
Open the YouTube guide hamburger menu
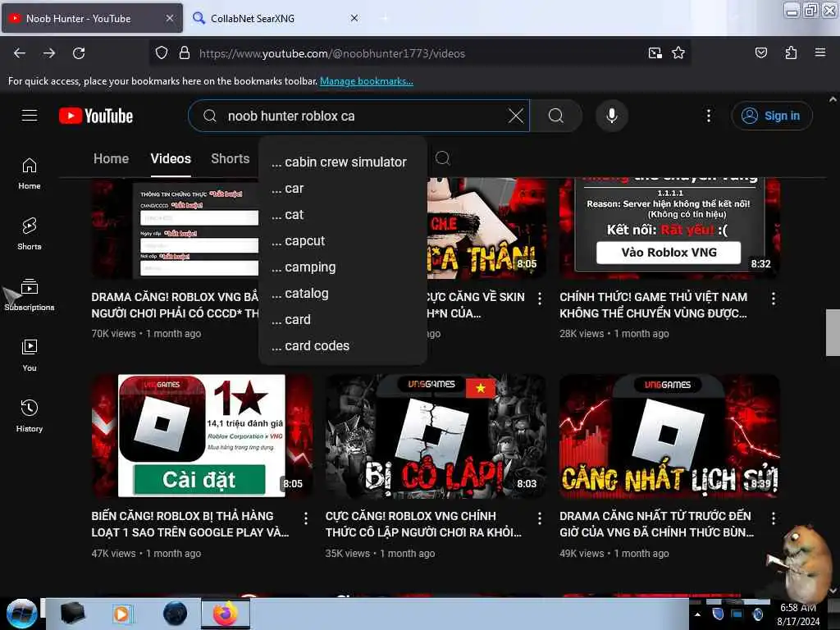click(30, 116)
